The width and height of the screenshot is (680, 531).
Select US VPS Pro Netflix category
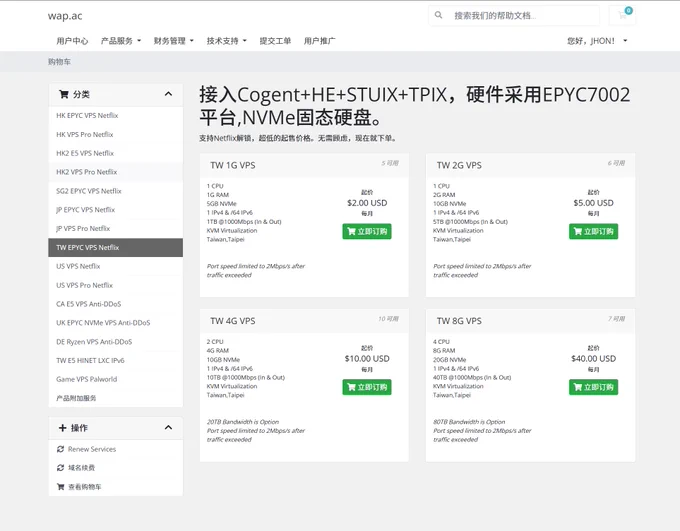click(x=115, y=285)
